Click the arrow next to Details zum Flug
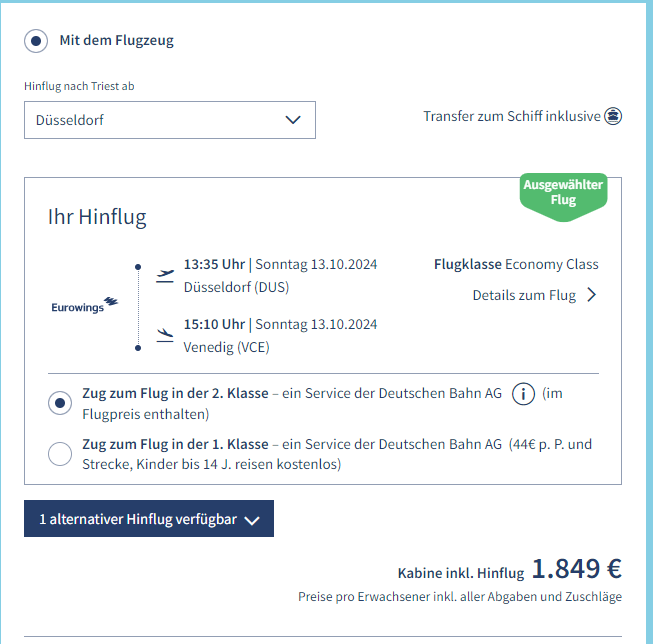This screenshot has width=653, height=644. (x=591, y=295)
